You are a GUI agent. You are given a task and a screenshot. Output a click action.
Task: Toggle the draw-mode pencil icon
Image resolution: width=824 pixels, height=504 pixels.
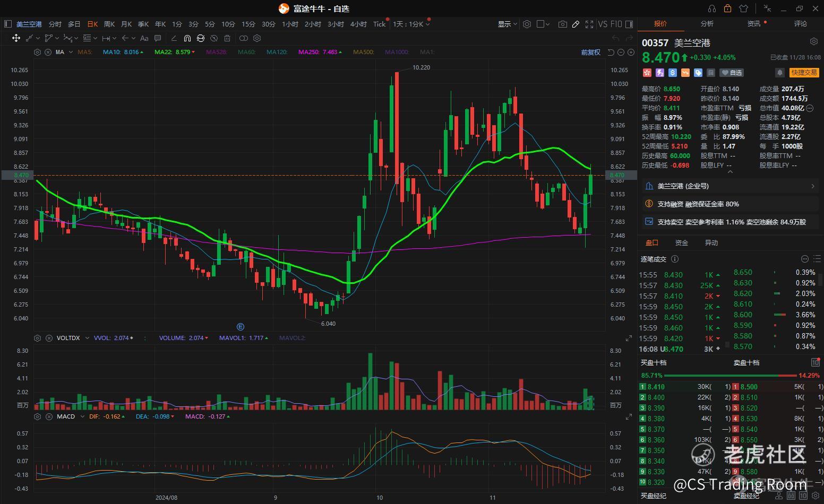pos(576,24)
